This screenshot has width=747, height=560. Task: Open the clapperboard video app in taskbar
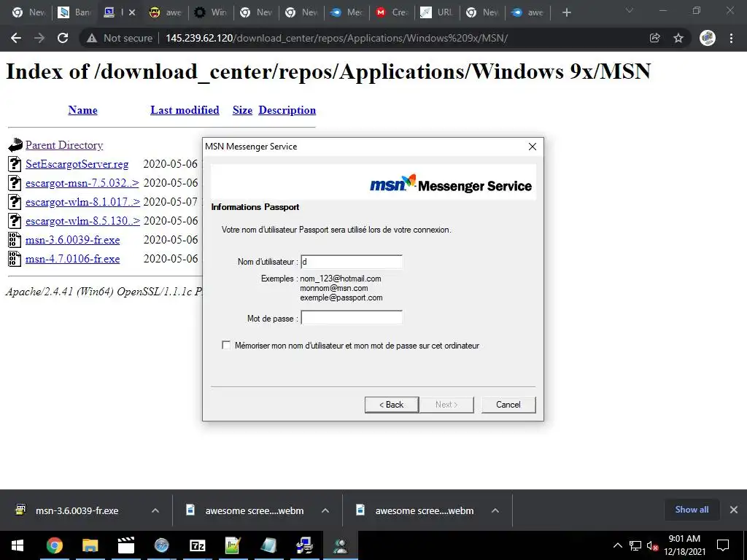point(125,545)
